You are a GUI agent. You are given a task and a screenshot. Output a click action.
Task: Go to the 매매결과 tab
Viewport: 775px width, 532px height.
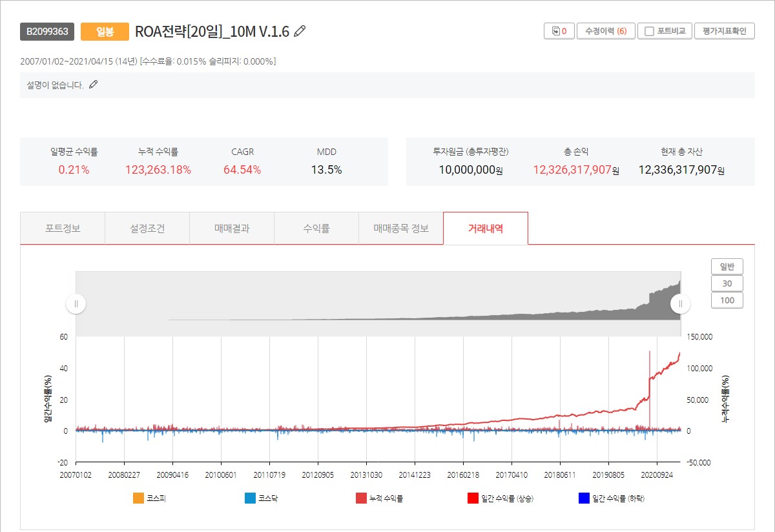coord(232,229)
